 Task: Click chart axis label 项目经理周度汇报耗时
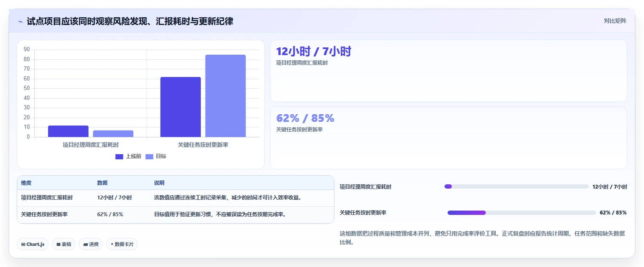[91, 145]
